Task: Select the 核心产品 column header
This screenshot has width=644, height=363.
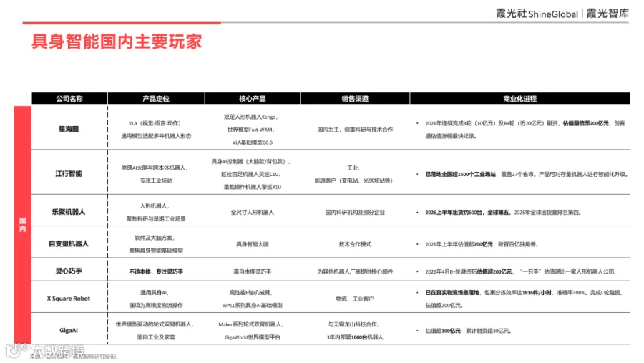Action: click(x=252, y=99)
